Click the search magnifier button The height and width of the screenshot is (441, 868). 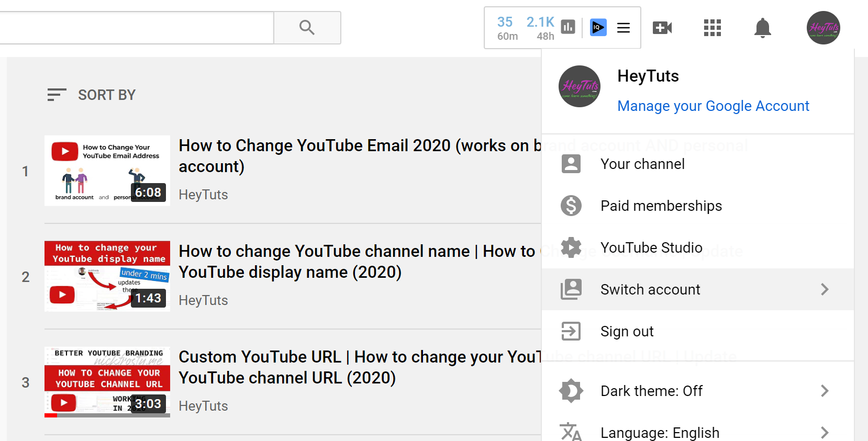pos(307,28)
